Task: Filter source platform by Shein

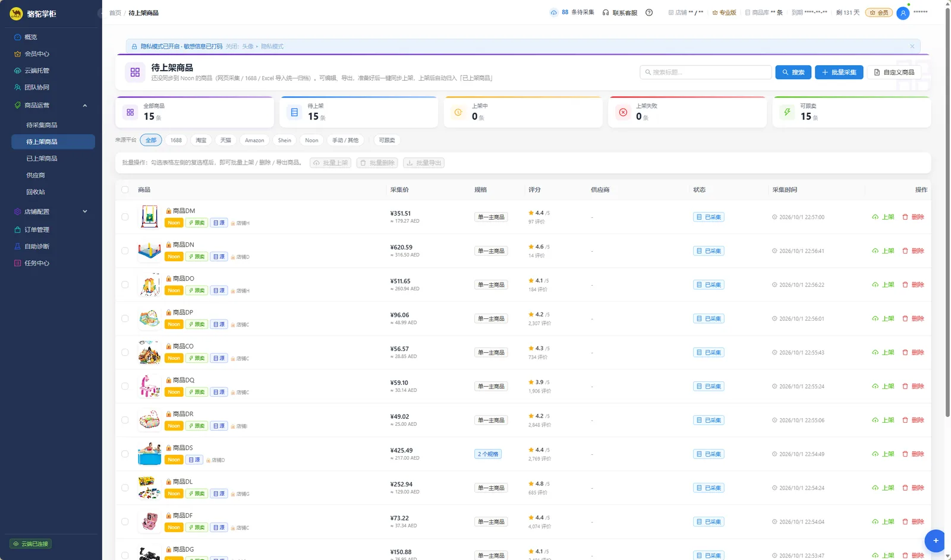Action: pos(285,140)
